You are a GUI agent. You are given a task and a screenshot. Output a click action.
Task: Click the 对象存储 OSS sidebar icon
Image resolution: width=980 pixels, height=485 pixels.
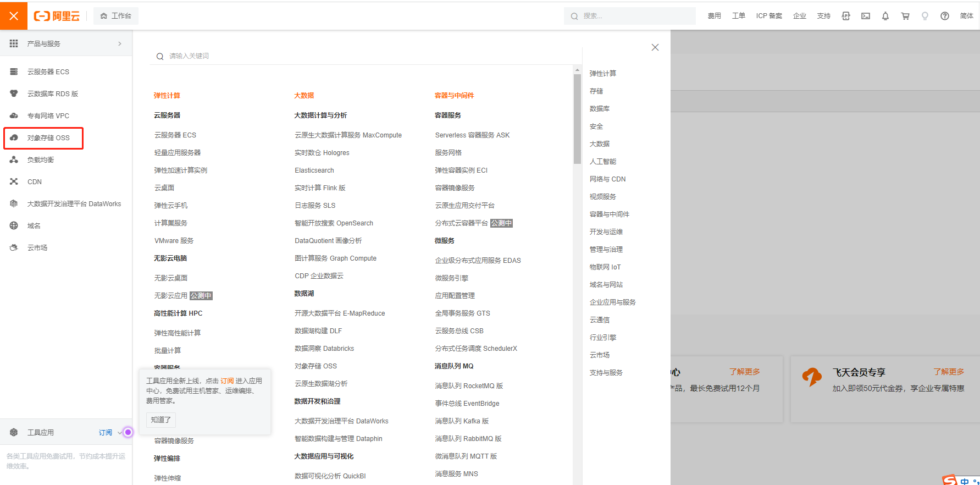[14, 137]
